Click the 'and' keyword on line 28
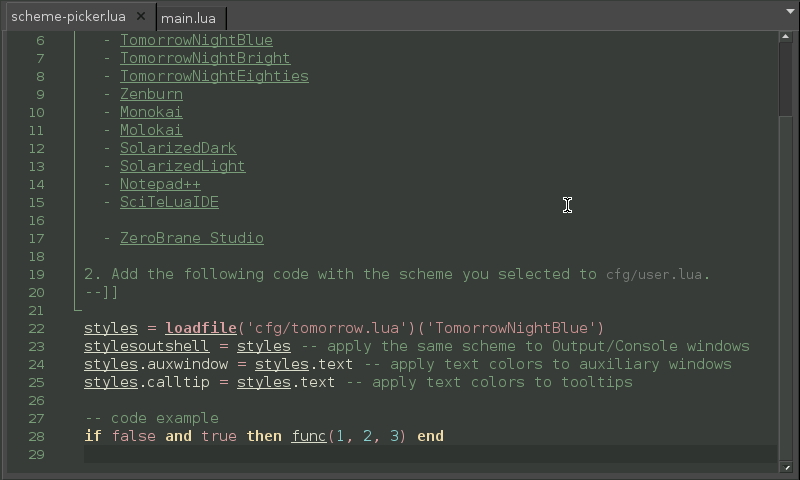 179,436
